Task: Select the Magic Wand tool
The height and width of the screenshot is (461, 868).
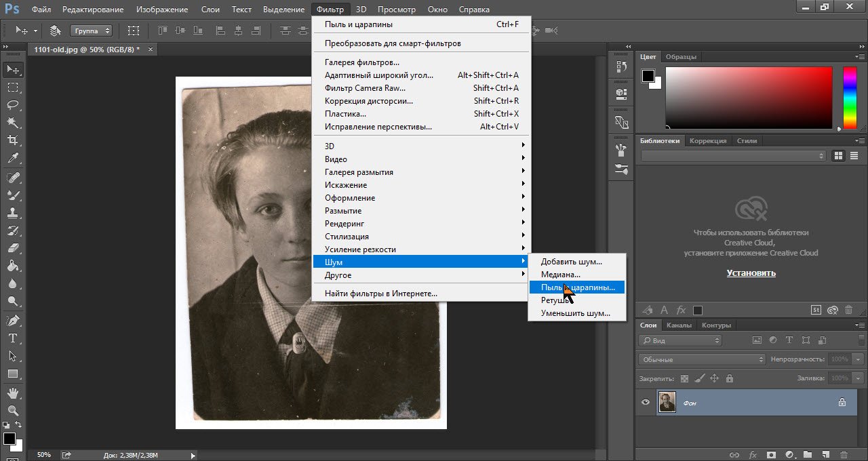Action: [x=12, y=123]
